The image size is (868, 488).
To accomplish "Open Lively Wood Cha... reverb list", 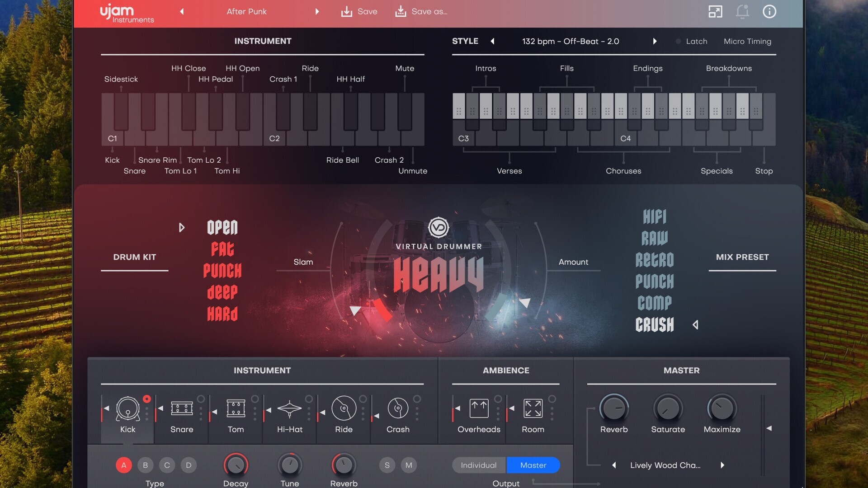I will pyautogui.click(x=665, y=465).
